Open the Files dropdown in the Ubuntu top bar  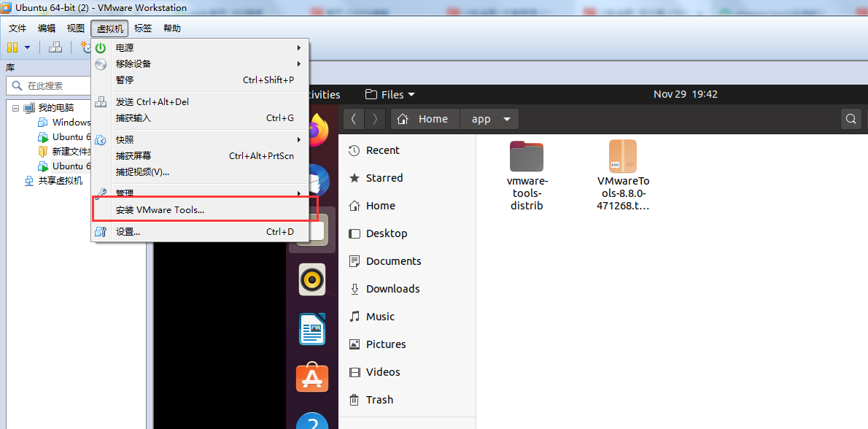tap(390, 94)
